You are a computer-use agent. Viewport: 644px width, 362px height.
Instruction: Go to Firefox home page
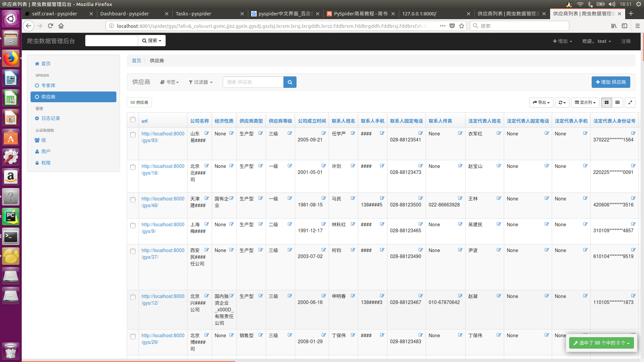point(61,26)
